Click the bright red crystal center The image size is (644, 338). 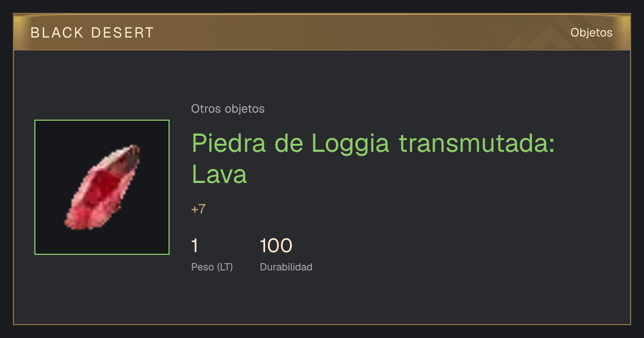point(105,185)
